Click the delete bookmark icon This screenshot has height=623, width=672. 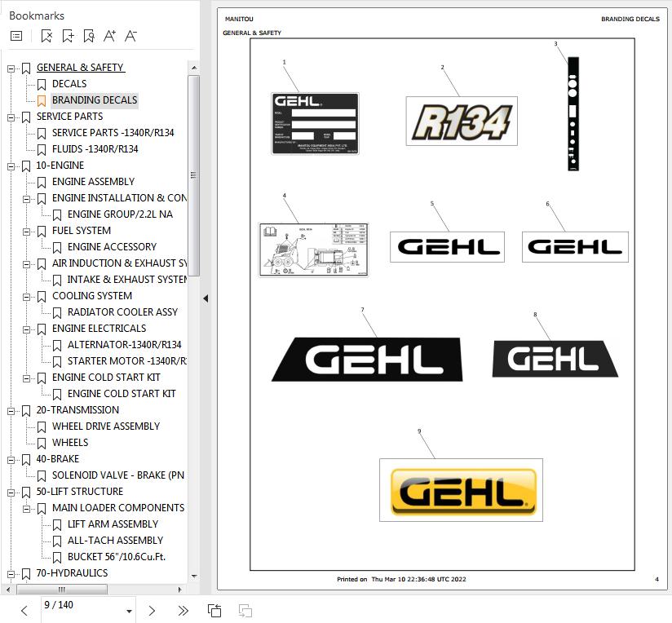pyautogui.click(x=46, y=36)
